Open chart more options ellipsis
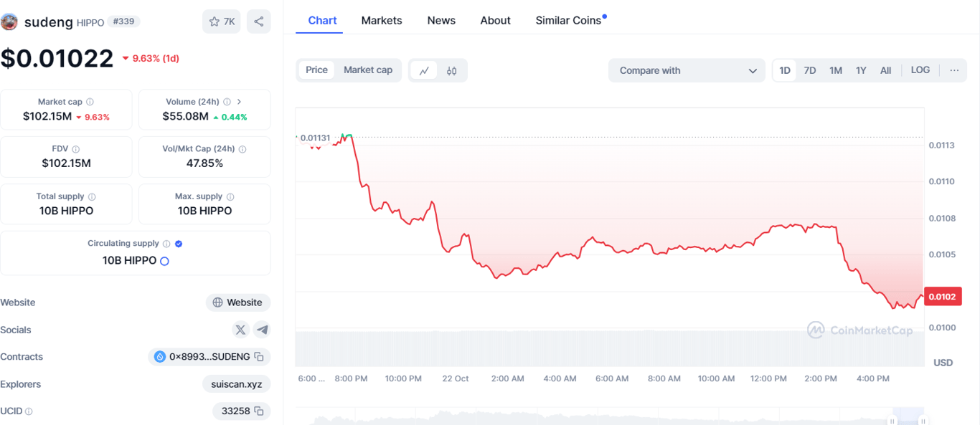The height and width of the screenshot is (425, 980). [954, 70]
